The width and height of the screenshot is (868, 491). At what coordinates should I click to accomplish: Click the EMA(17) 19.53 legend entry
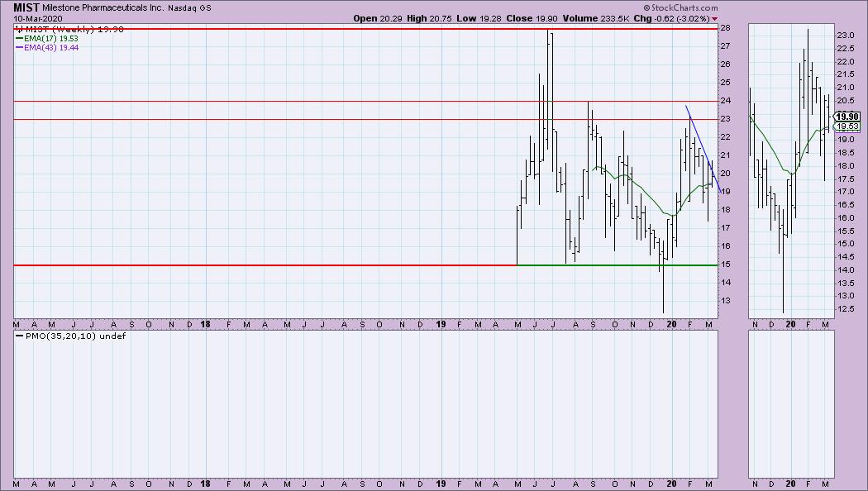click(47, 39)
